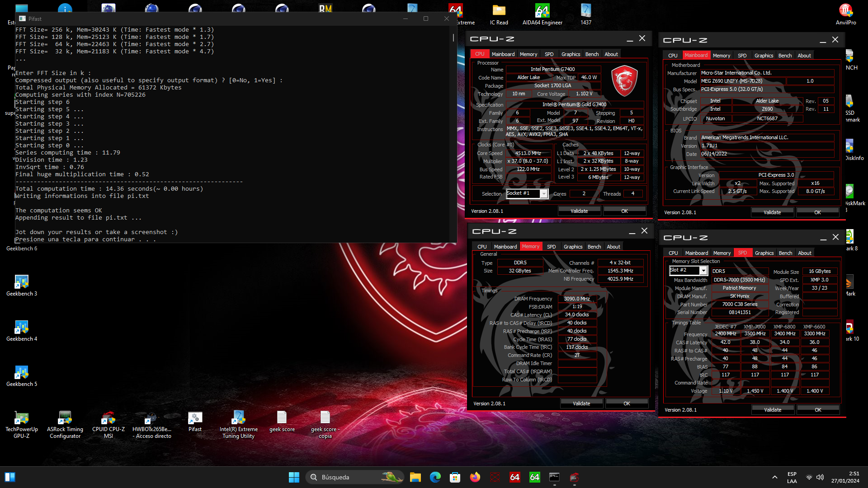
Task: Click OK in the Mainboard tab window
Action: 817,212
